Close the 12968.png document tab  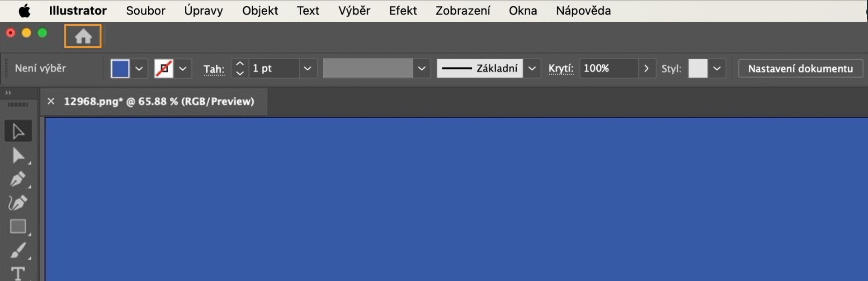(x=51, y=101)
